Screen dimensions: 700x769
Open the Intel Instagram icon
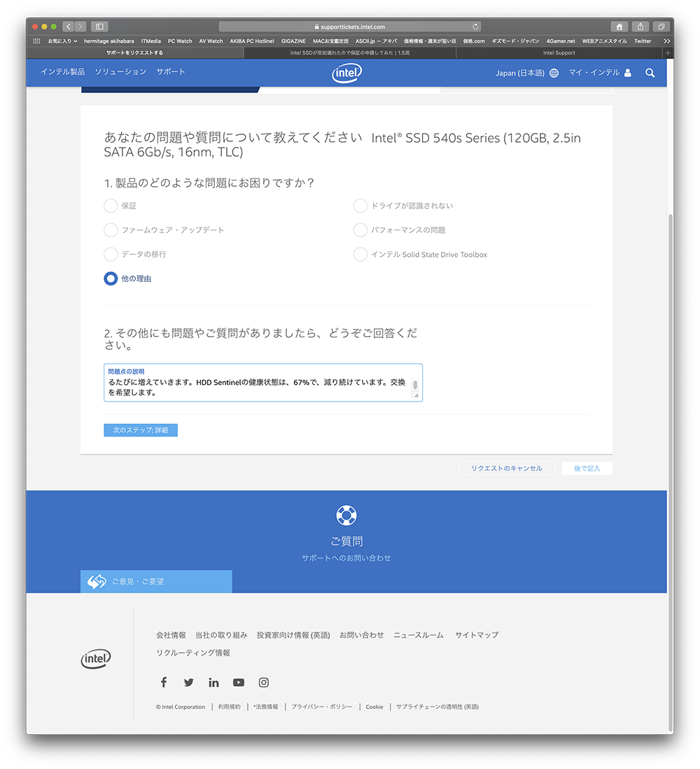point(263,682)
